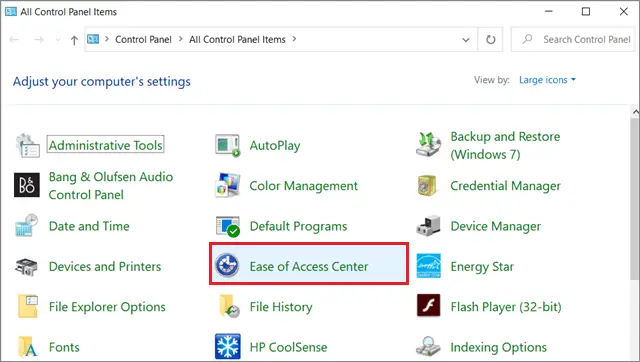The width and height of the screenshot is (640, 362).
Task: Open the Administrative Tools icon
Action: click(x=27, y=145)
